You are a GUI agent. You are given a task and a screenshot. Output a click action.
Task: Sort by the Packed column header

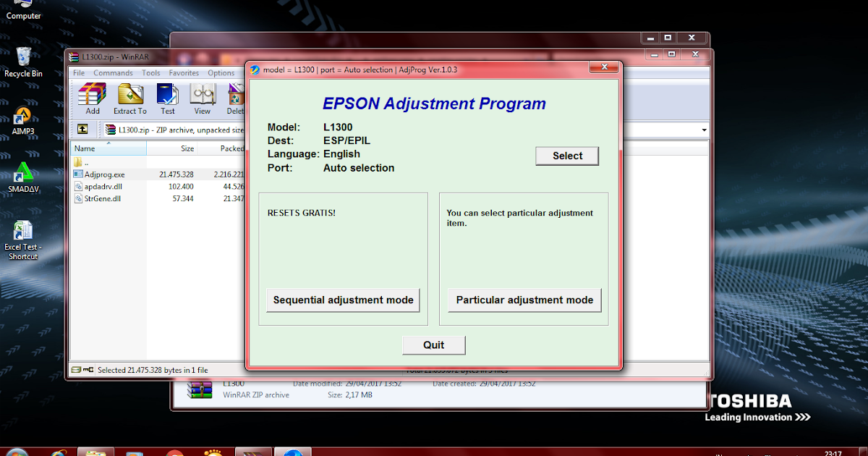point(221,148)
